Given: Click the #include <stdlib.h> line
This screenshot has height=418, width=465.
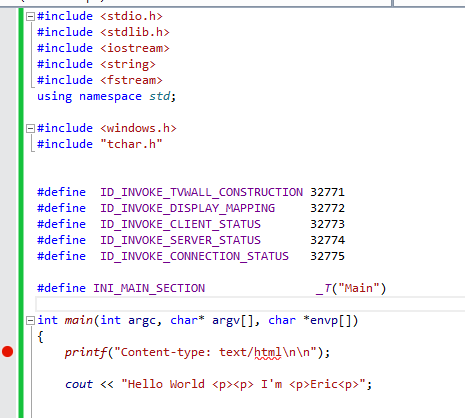Looking at the screenshot, I should click(103, 32).
